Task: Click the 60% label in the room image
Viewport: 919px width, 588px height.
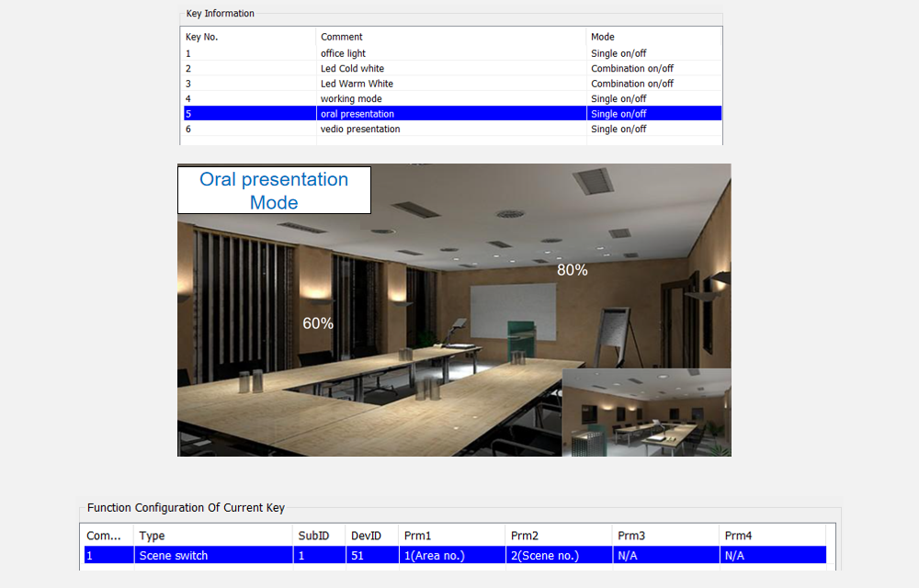Action: click(x=318, y=323)
